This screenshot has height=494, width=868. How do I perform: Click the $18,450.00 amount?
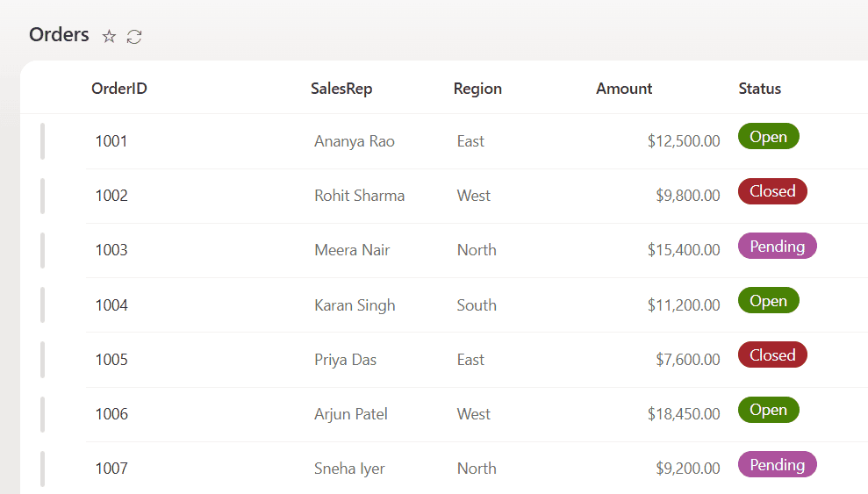click(684, 414)
